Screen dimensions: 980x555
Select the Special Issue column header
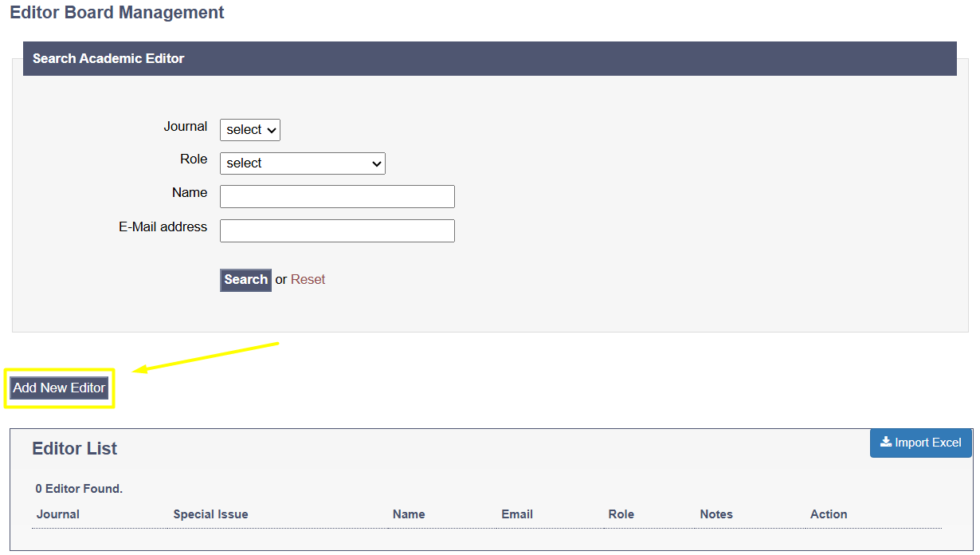click(x=210, y=514)
